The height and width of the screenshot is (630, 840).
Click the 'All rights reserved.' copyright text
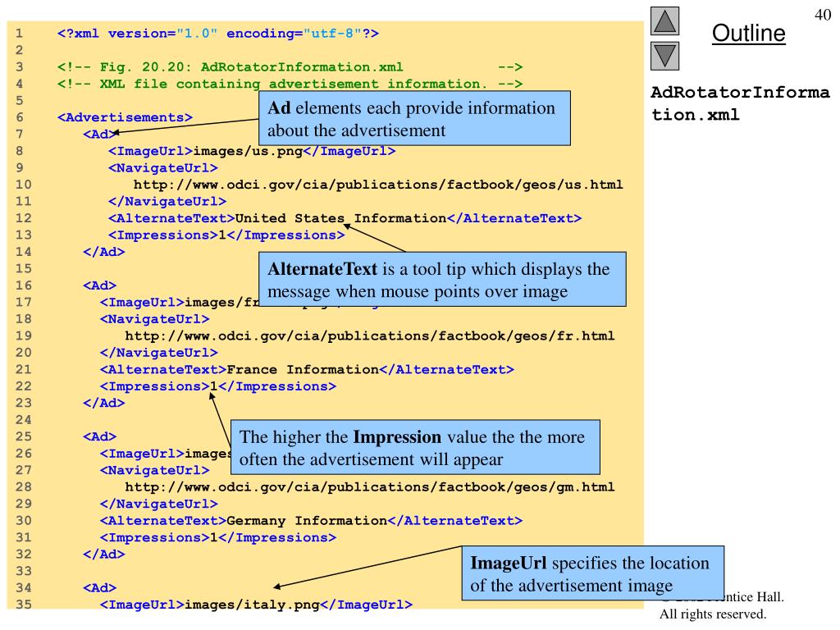pos(713,614)
